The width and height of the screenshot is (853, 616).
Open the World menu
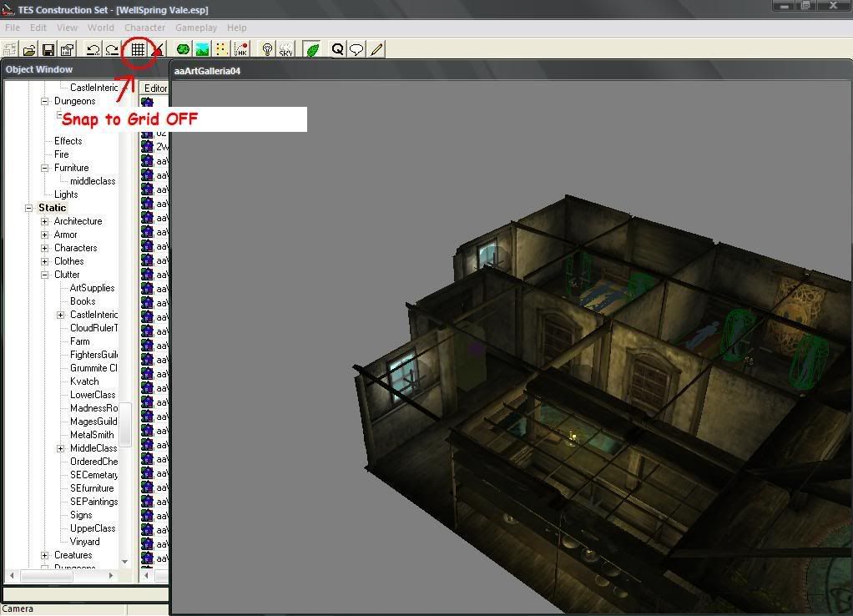[100, 27]
